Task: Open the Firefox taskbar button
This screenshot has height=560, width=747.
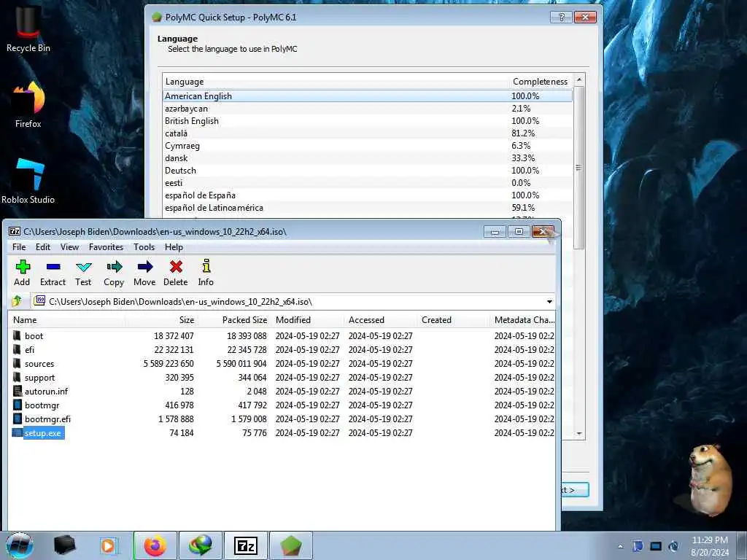Action: (x=155, y=545)
